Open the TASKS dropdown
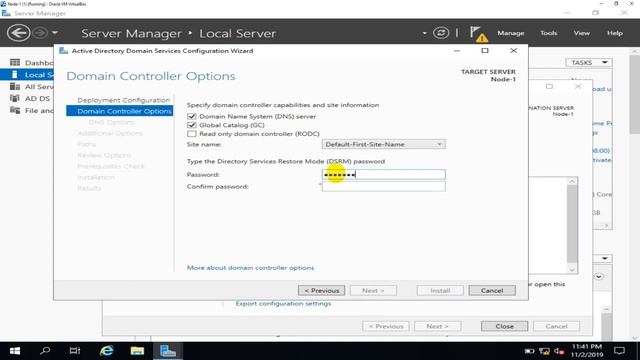 click(x=589, y=62)
